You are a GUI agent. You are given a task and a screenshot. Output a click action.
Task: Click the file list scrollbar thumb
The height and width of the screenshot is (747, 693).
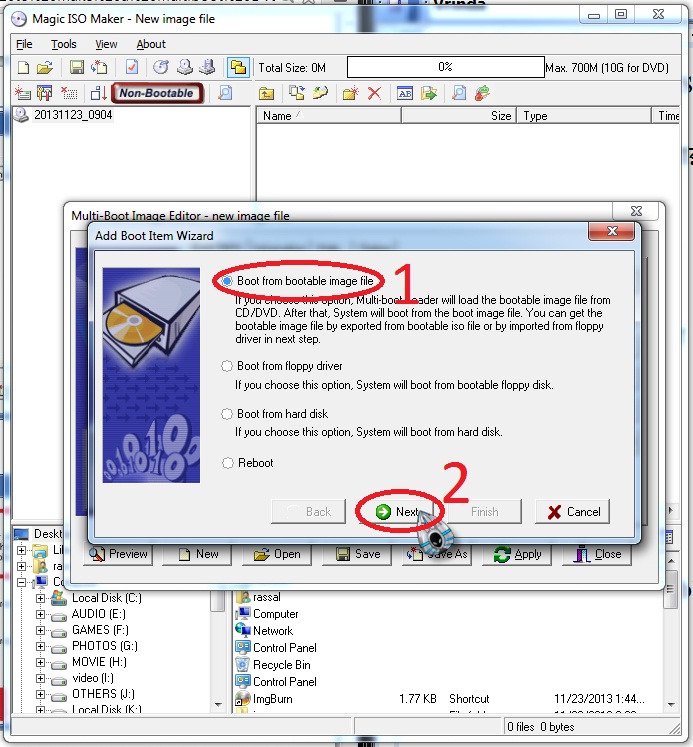(671, 589)
